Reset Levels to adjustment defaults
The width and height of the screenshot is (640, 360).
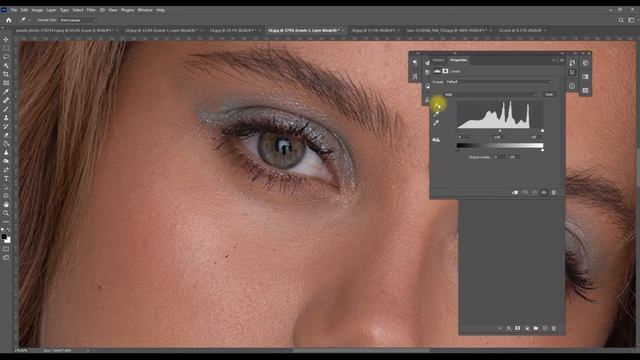tap(535, 192)
